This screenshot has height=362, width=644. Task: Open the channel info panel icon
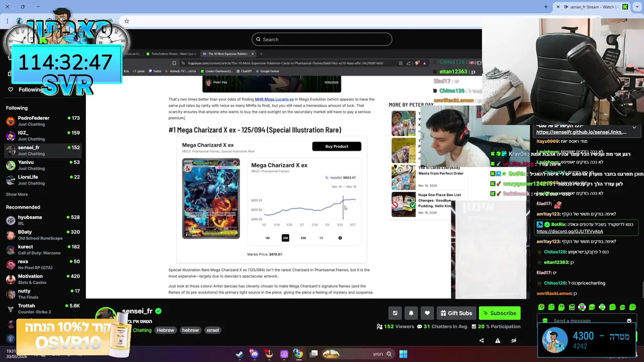pyautogui.click(x=395, y=313)
